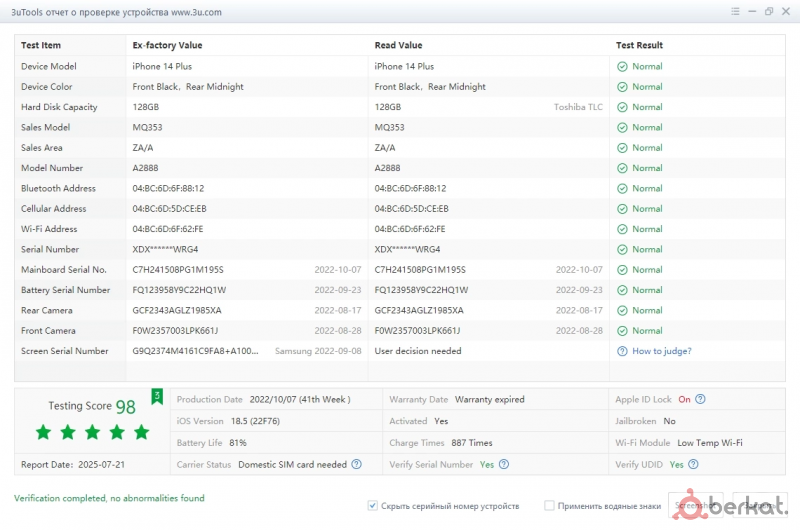
Task: Select Ex-factory rear camera serial GCF2343AGLZ1985XA
Action: click(177, 311)
